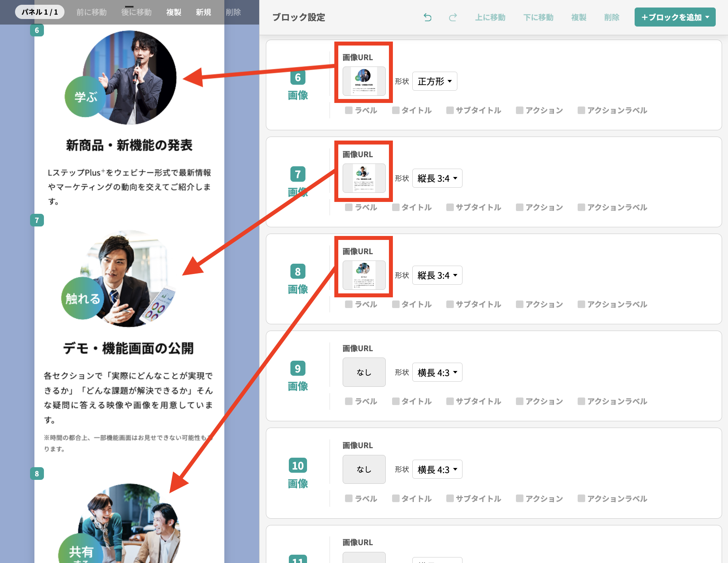This screenshot has height=563, width=728.
Task: Open 縦長 3:4 shape dropdown in block 8
Action: click(437, 275)
